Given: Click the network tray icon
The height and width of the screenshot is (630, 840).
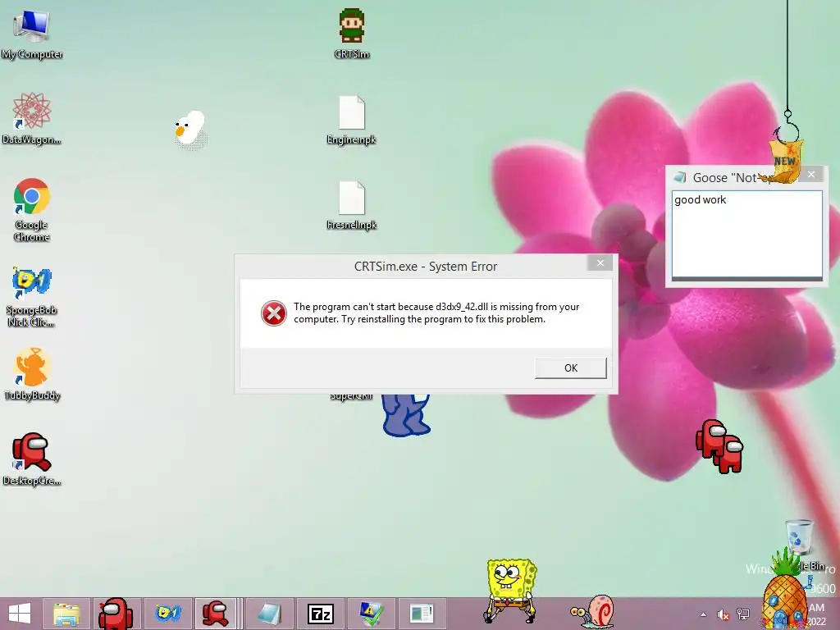Looking at the screenshot, I should [x=743, y=614].
